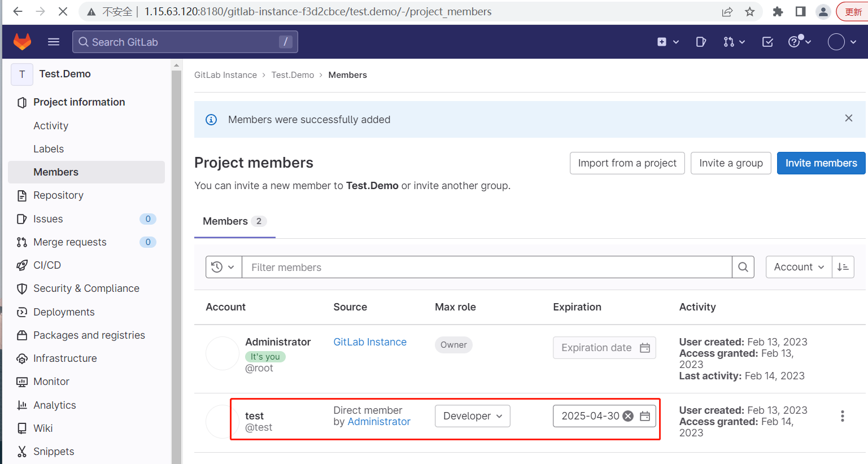
Task: Stop page loading with X button
Action: pyautogui.click(x=63, y=11)
